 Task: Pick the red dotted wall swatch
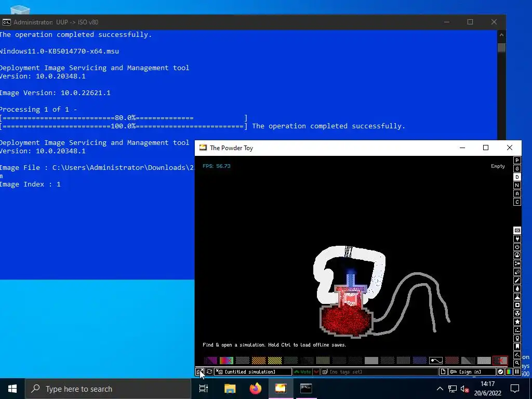(x=451, y=361)
